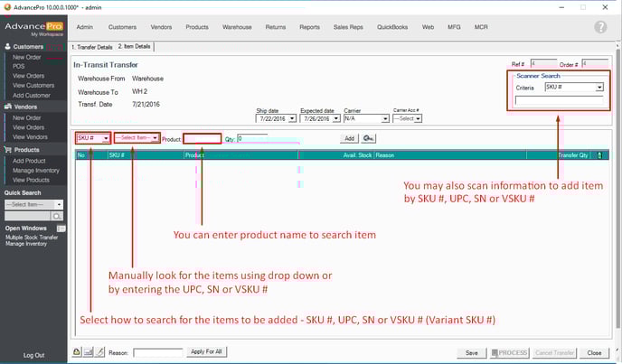Open the Warehouse menu
The width and height of the screenshot is (622, 364).
pyautogui.click(x=237, y=27)
